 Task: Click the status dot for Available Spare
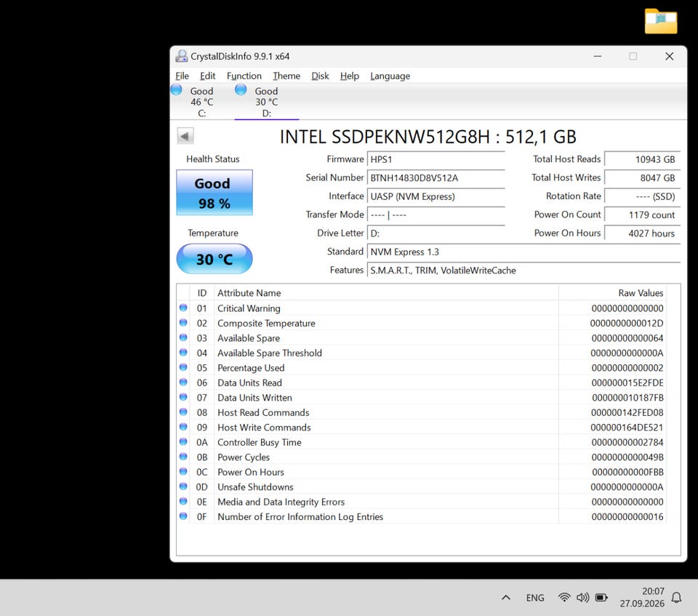coord(183,337)
